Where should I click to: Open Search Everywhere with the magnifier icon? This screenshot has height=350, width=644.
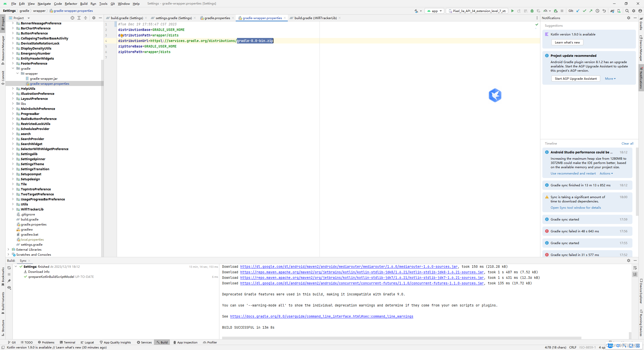coord(627,11)
